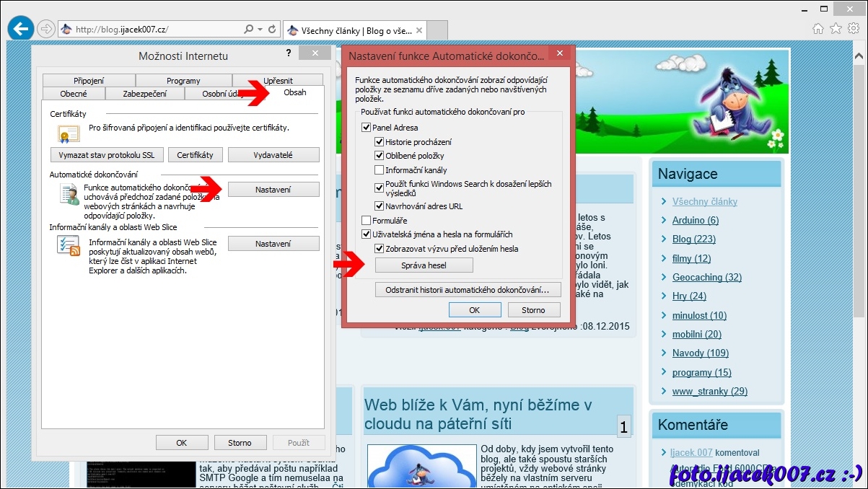Click the Forward navigation arrow
The height and width of the screenshot is (489, 868).
point(46,30)
